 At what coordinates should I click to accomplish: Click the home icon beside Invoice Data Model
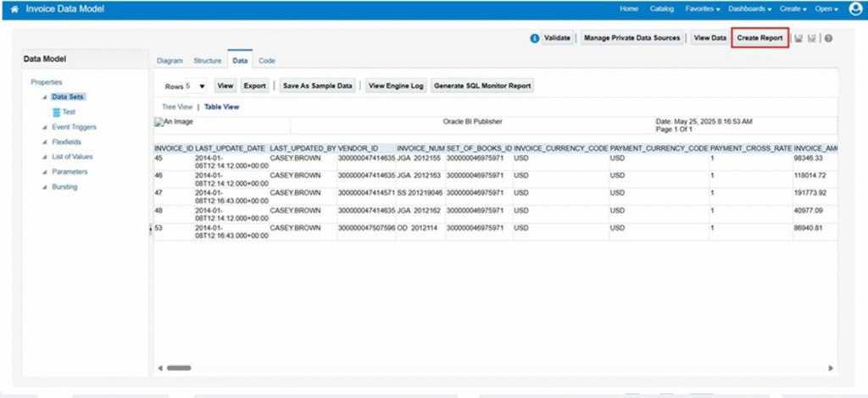click(14, 9)
